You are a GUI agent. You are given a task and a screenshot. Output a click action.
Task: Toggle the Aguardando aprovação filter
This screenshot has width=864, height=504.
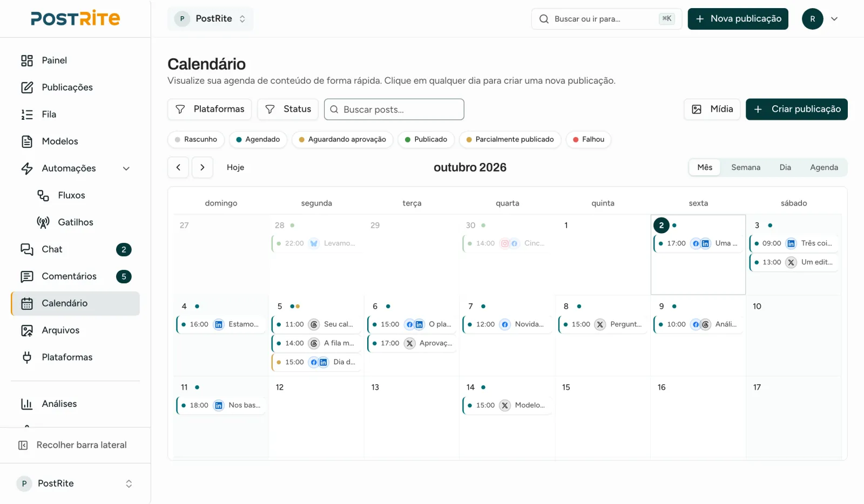[x=342, y=139]
